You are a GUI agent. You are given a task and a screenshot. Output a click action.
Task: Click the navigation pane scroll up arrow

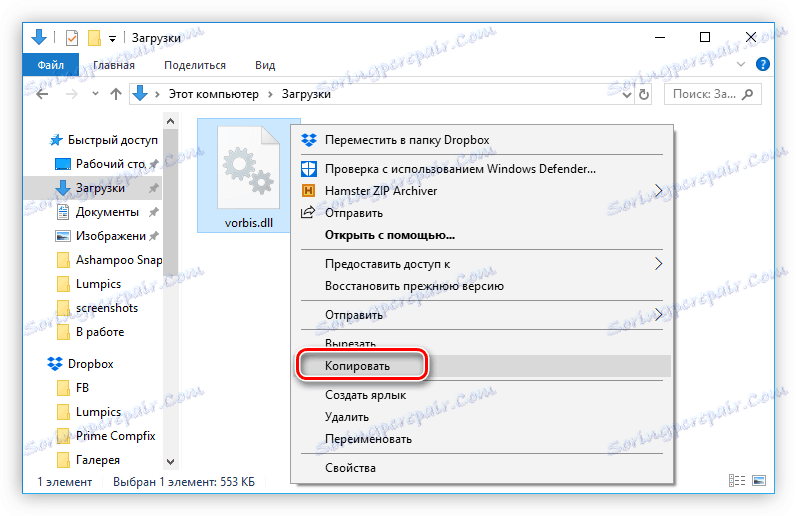pos(170,121)
